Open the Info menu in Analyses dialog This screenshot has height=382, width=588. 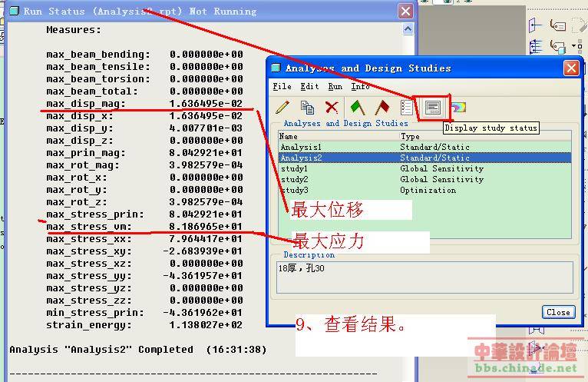point(360,86)
